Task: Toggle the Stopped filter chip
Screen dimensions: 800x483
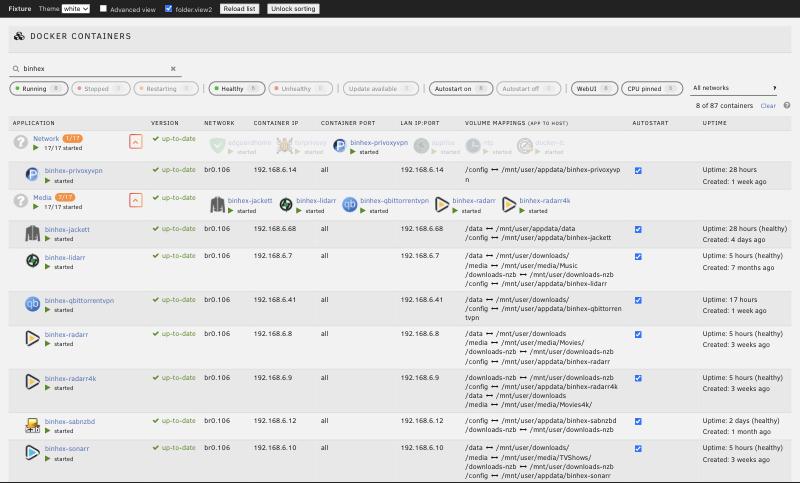Action: coord(101,88)
